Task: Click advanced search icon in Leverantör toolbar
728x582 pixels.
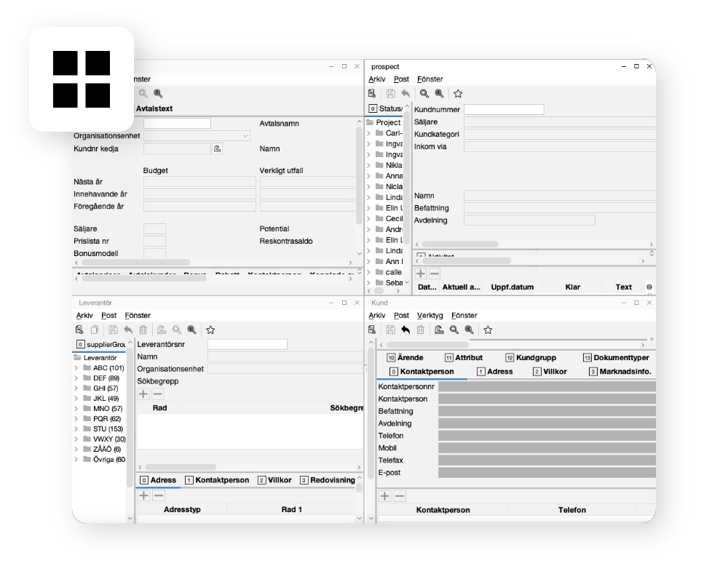Action: 191,330
